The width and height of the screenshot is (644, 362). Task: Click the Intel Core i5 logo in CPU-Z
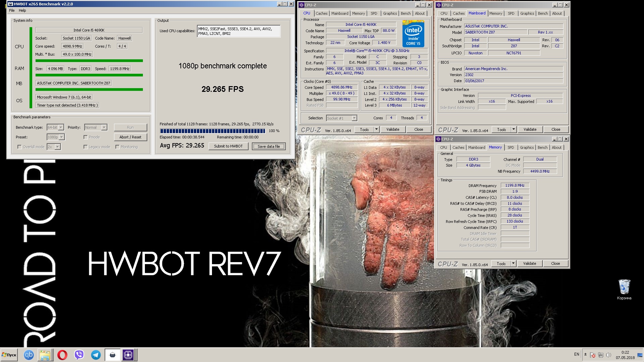click(413, 34)
